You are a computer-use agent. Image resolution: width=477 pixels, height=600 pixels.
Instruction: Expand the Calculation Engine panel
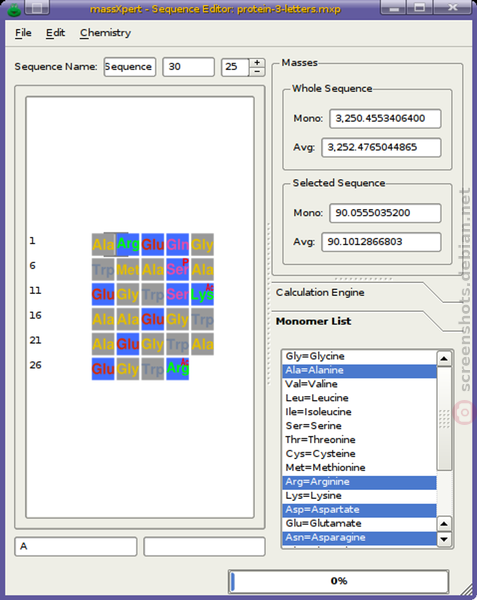pyautogui.click(x=320, y=293)
